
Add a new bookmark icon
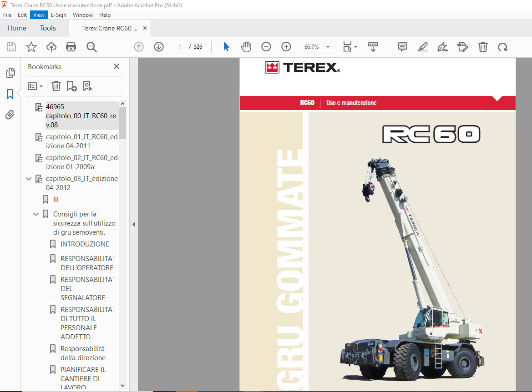point(71,86)
